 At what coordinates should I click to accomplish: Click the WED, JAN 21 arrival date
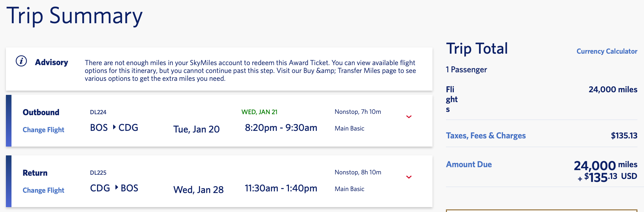pos(259,112)
